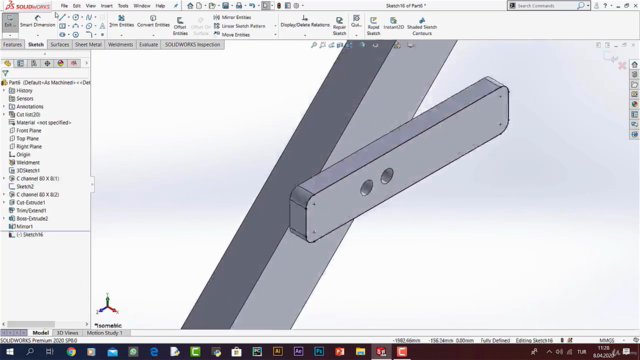Expand C channel 80 X 8(2) feature

(x=4, y=195)
